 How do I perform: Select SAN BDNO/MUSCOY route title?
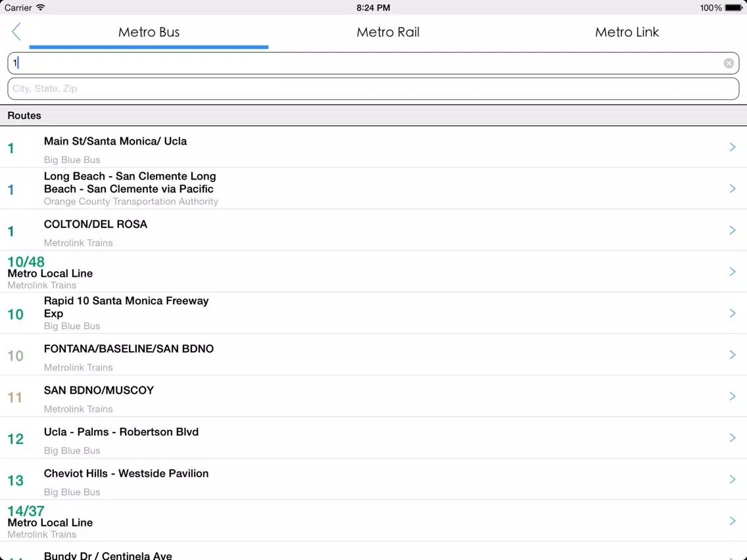99,390
